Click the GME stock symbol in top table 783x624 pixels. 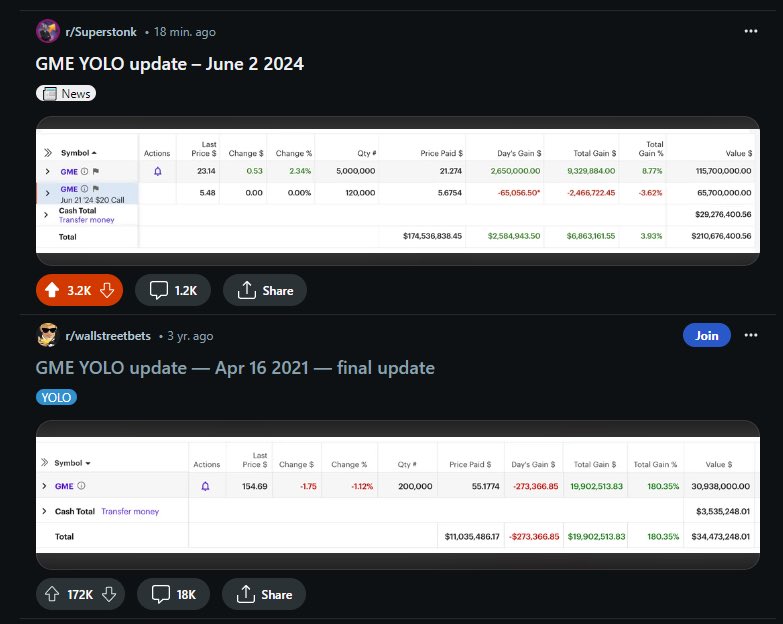(x=69, y=172)
